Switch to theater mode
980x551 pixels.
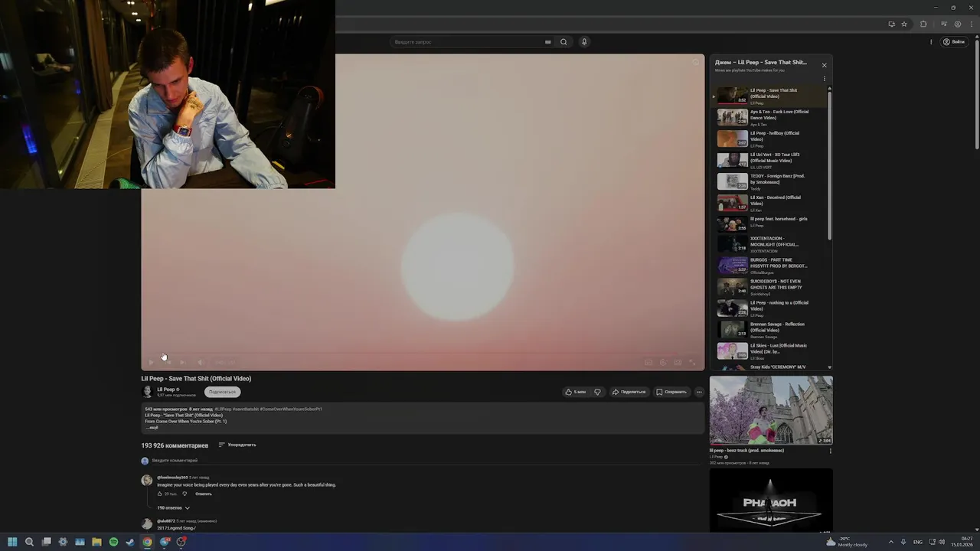[x=678, y=362]
